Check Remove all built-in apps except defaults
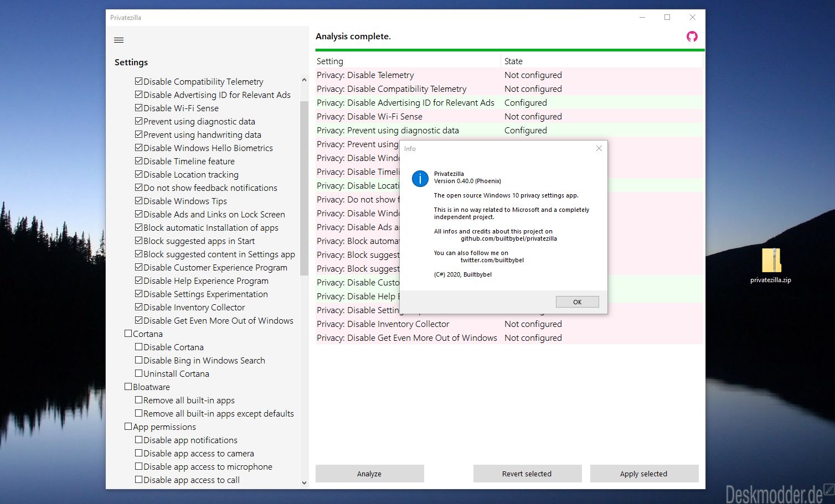Viewport: 835px width, 504px height. (x=139, y=413)
